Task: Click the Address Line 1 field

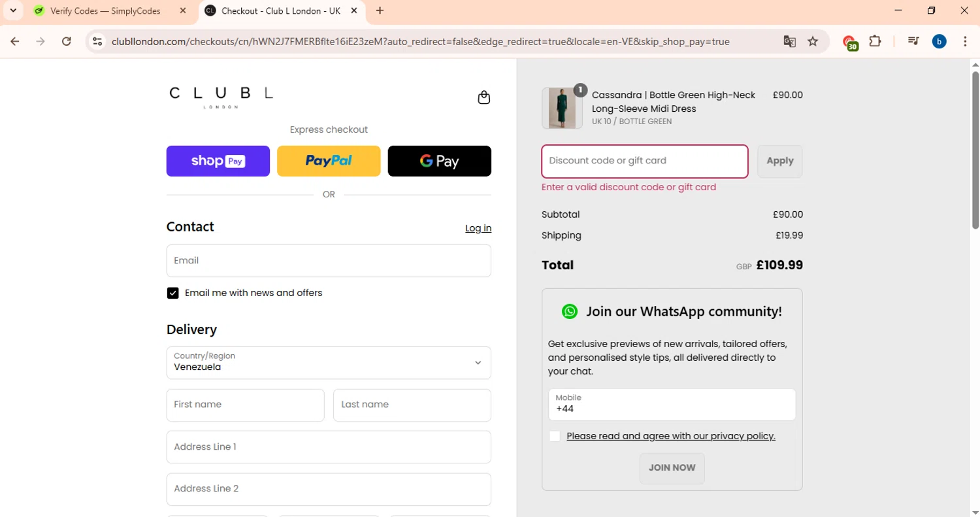Action: point(329,447)
